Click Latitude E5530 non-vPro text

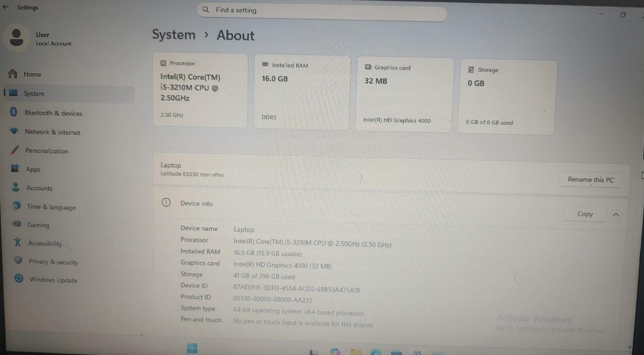(x=192, y=174)
